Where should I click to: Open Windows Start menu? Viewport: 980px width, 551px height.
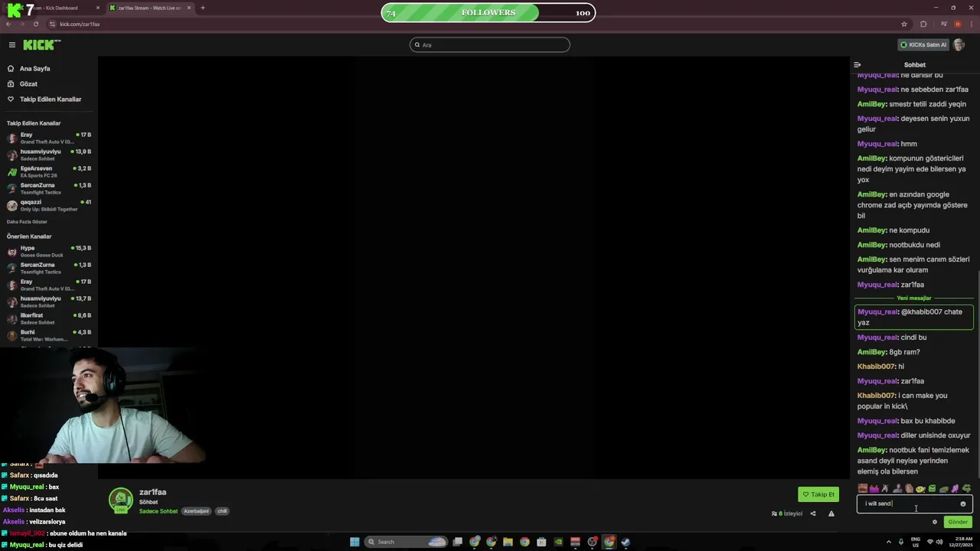point(354,542)
